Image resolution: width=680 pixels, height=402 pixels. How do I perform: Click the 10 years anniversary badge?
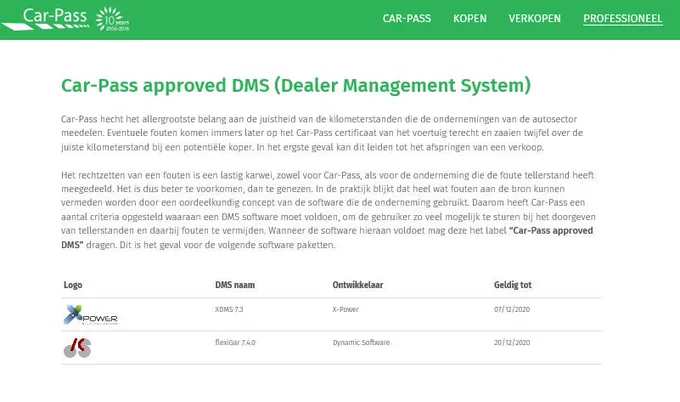click(112, 19)
